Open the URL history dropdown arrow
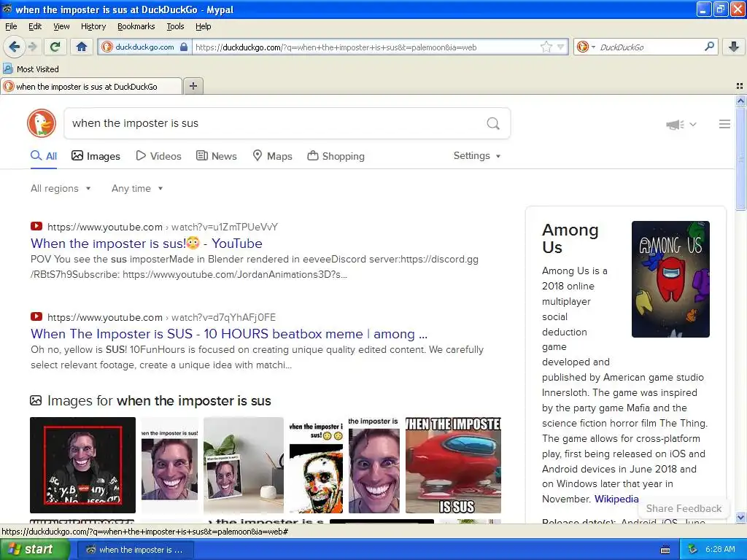 561,47
